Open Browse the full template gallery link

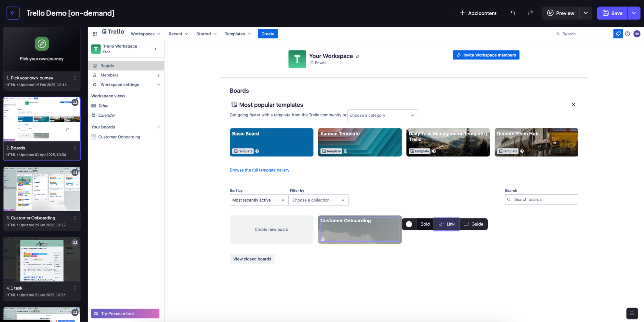(259, 170)
